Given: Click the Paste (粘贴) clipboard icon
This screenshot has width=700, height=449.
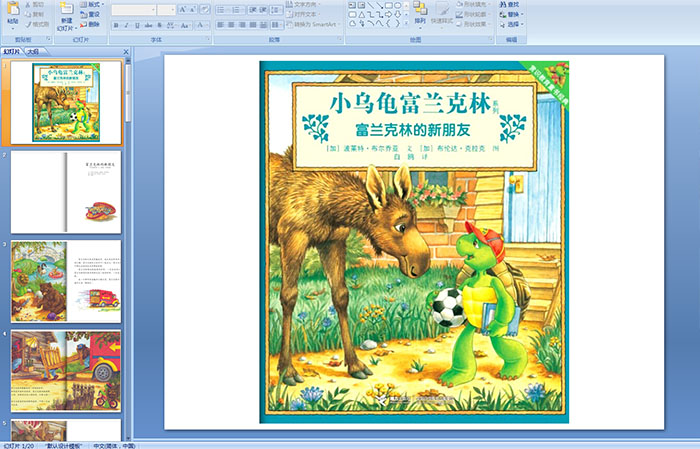Looking at the screenshot, I should (x=13, y=8).
